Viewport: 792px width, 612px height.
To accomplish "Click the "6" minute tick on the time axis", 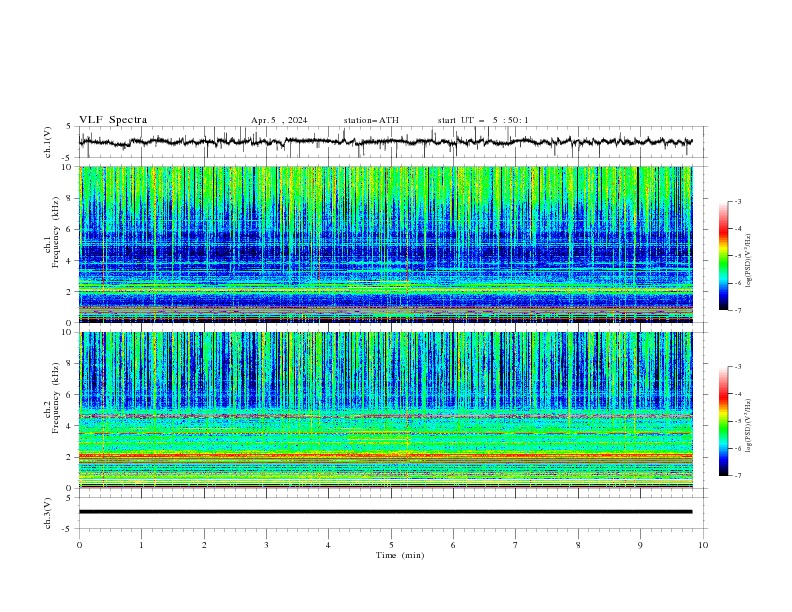I will pyautogui.click(x=453, y=545).
